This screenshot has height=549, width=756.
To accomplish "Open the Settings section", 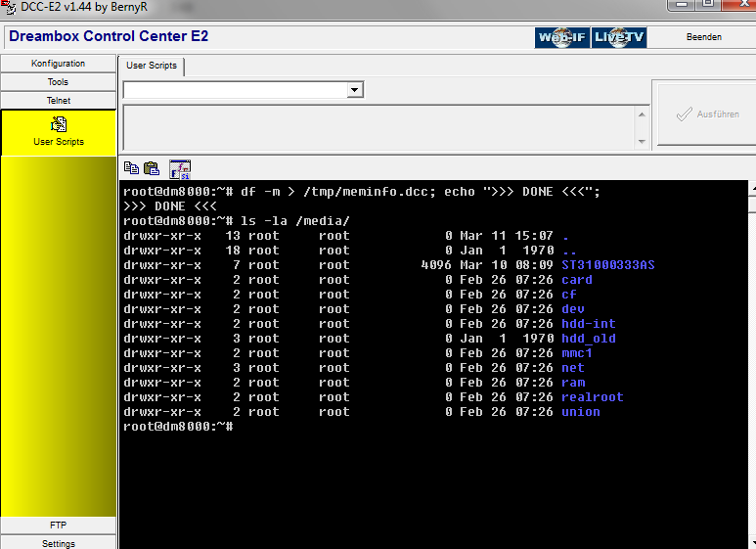I will 59,543.
